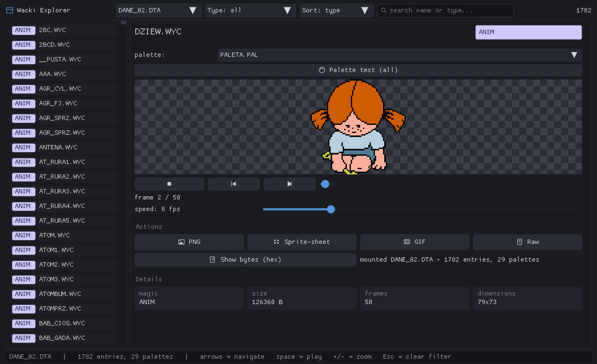This screenshot has width=597, height=364.
Task: Click the file list scrollbar thumb
Action: [x=123, y=22]
